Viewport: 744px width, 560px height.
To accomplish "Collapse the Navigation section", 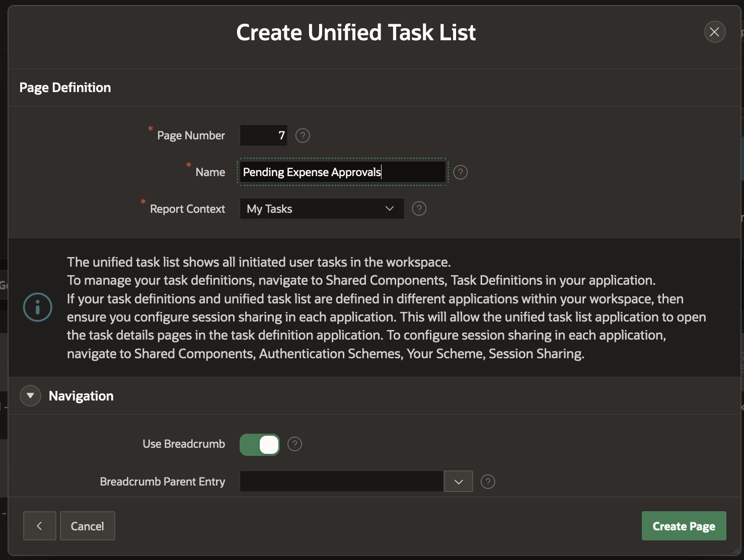I will (31, 396).
